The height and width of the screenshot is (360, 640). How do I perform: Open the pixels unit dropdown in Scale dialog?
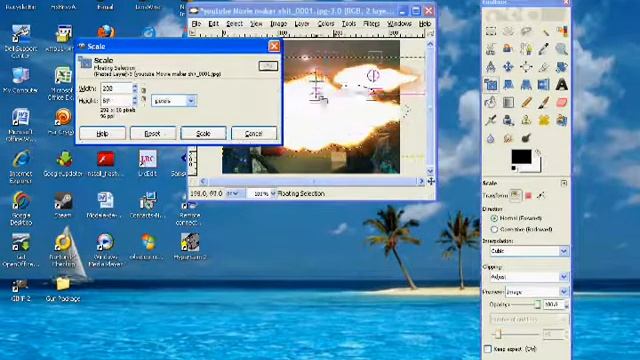point(174,101)
